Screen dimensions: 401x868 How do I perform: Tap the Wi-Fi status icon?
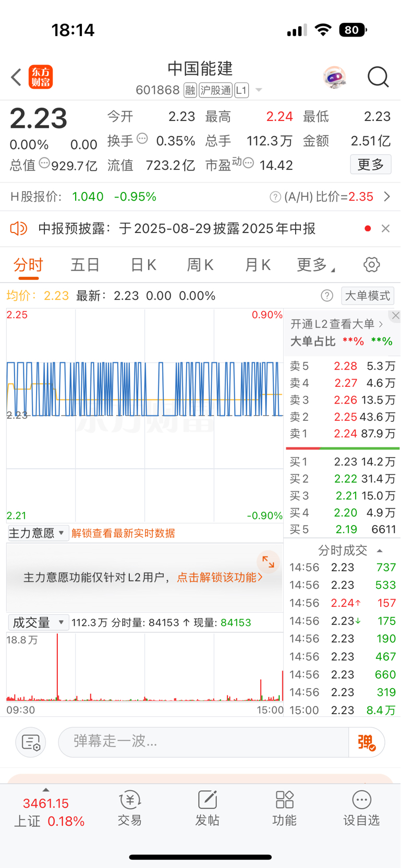pos(323,30)
